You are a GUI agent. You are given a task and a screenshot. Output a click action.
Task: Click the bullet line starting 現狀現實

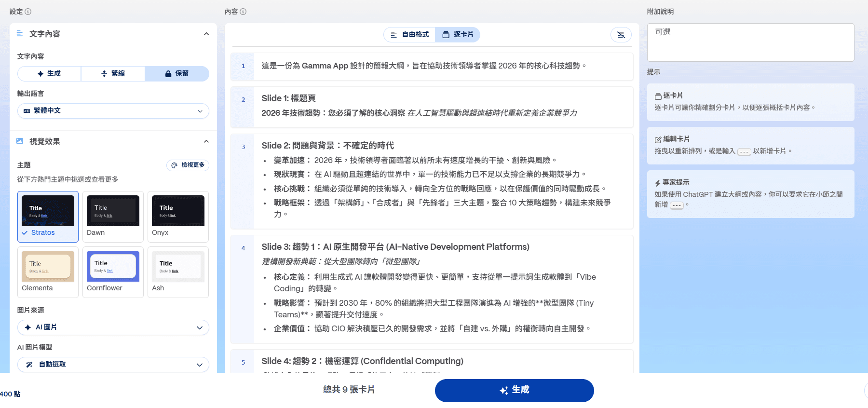pos(431,174)
